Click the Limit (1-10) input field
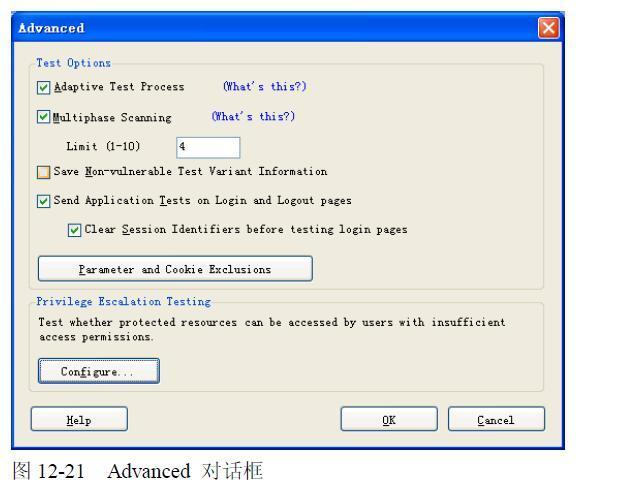This screenshot has width=635, height=488. click(x=208, y=147)
